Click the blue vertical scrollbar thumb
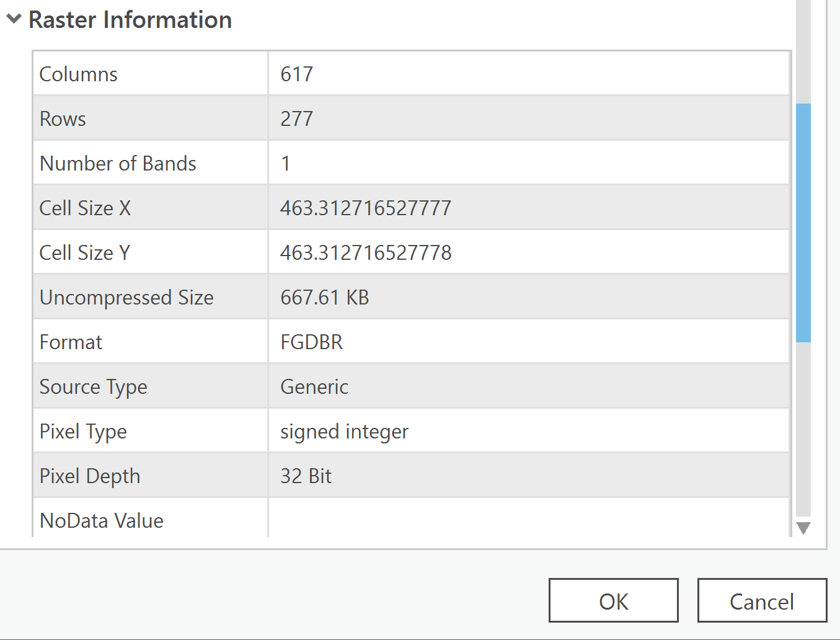The height and width of the screenshot is (640, 840). (803, 223)
